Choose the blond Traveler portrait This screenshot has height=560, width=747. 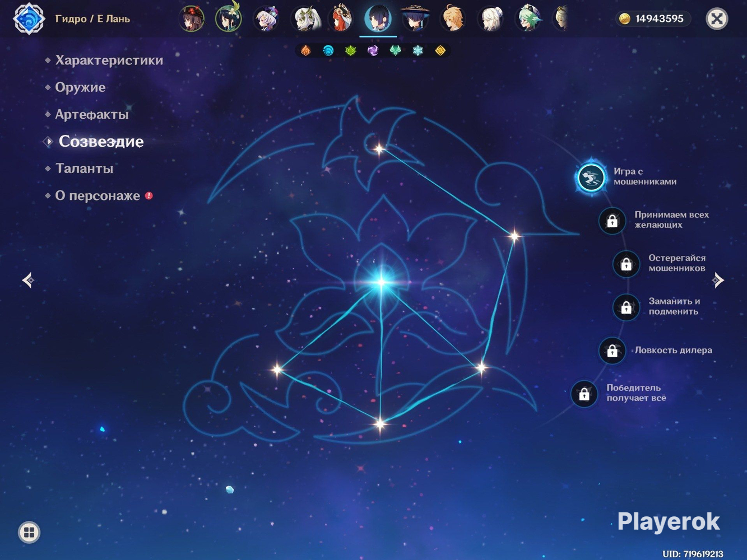click(453, 18)
